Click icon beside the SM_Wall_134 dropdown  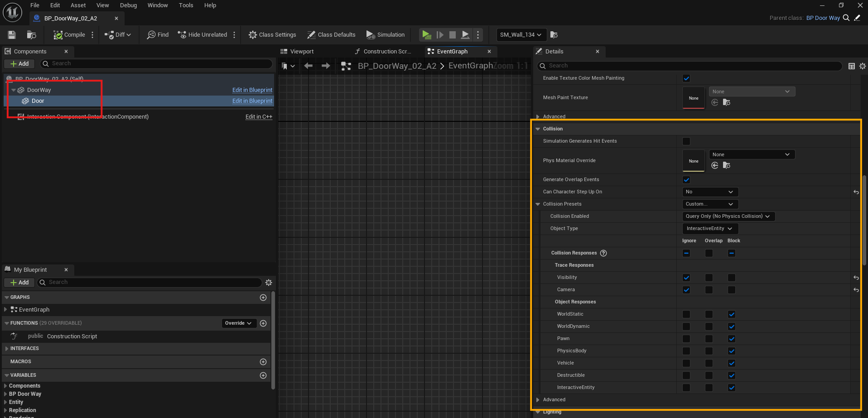point(554,35)
